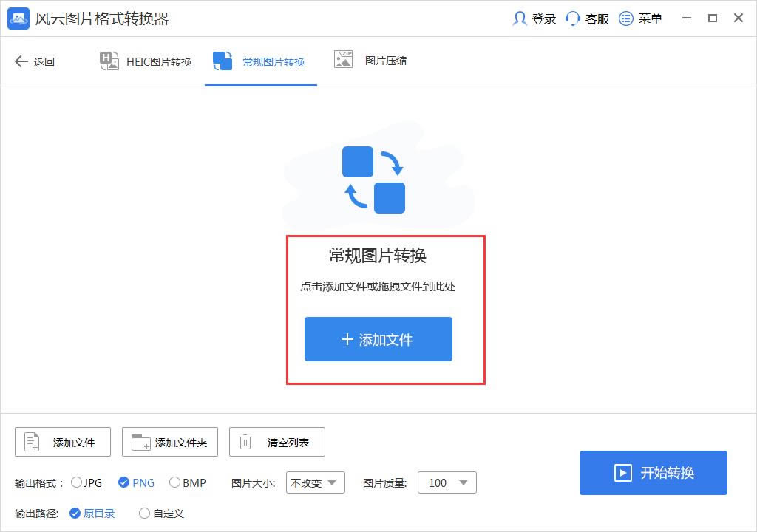Click 常规图片转换 heading in center
The height and width of the screenshot is (532, 757).
coord(378,256)
